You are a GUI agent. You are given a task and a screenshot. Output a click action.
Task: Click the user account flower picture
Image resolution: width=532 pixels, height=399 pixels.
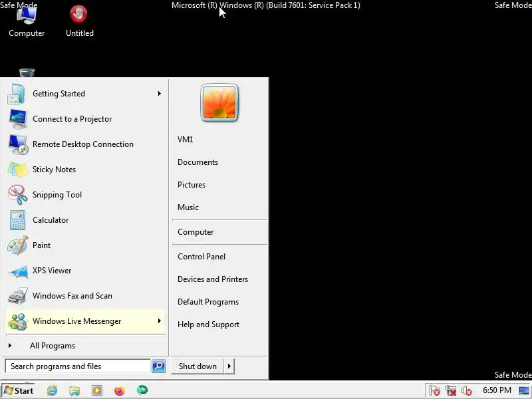pos(219,102)
